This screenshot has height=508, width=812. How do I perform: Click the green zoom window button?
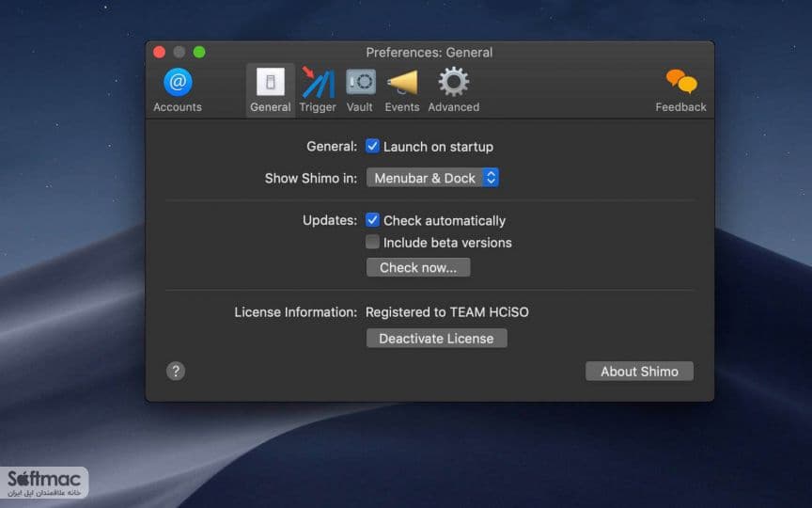199,52
